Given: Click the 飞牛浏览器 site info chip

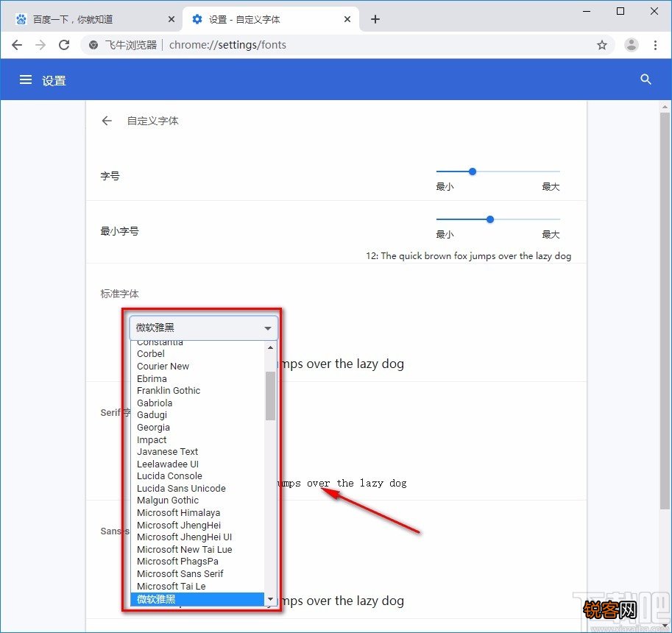Looking at the screenshot, I should 123,45.
